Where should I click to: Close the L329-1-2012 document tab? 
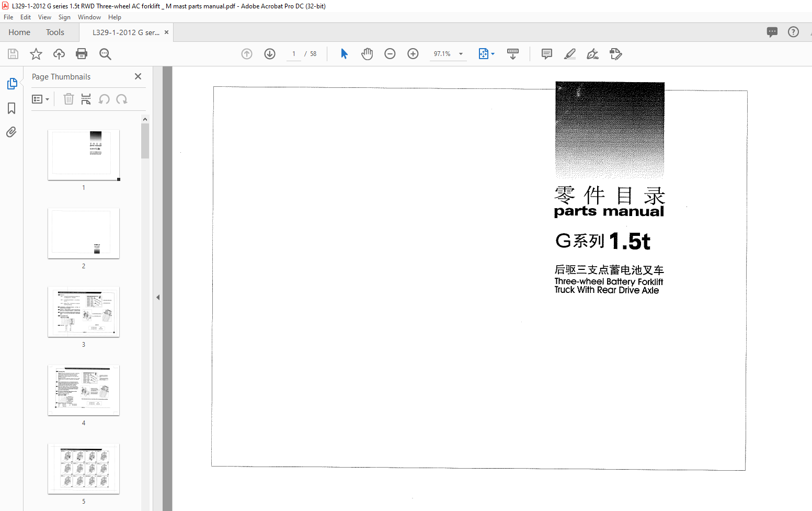pyautogui.click(x=166, y=32)
